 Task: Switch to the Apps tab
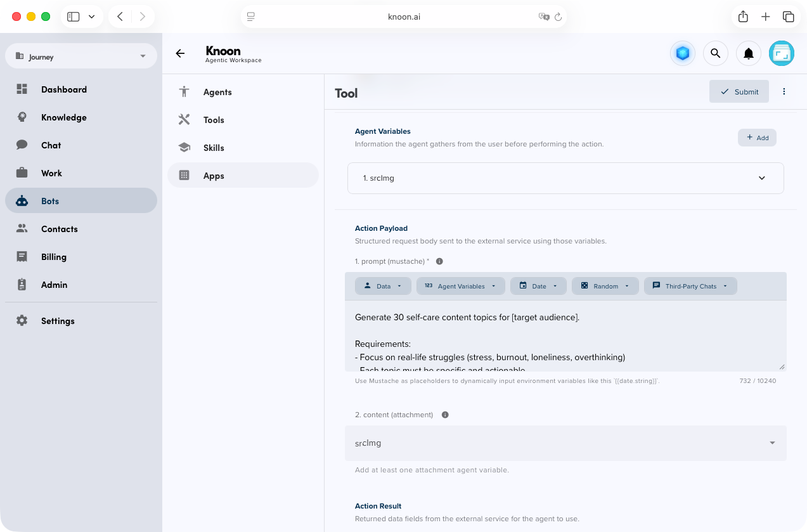pos(215,176)
